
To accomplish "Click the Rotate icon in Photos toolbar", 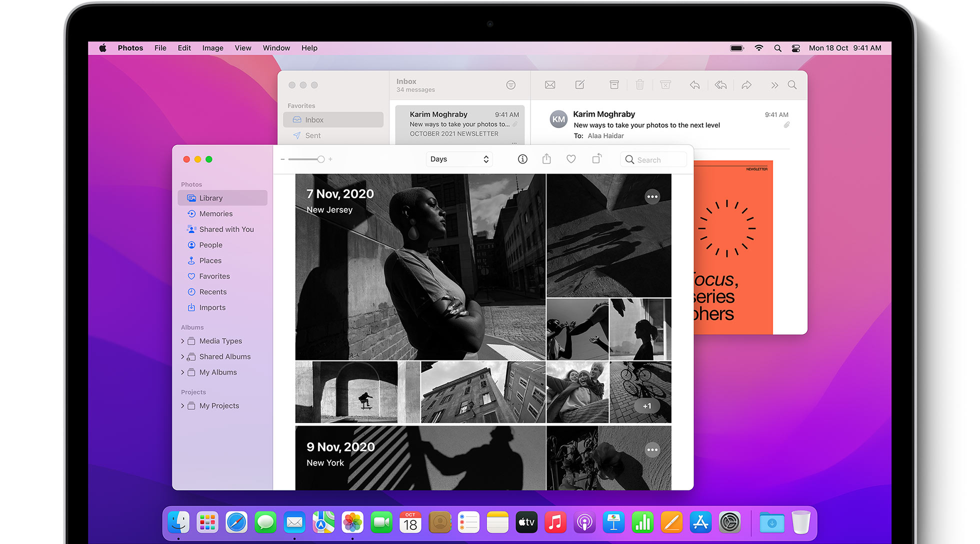I will point(596,159).
